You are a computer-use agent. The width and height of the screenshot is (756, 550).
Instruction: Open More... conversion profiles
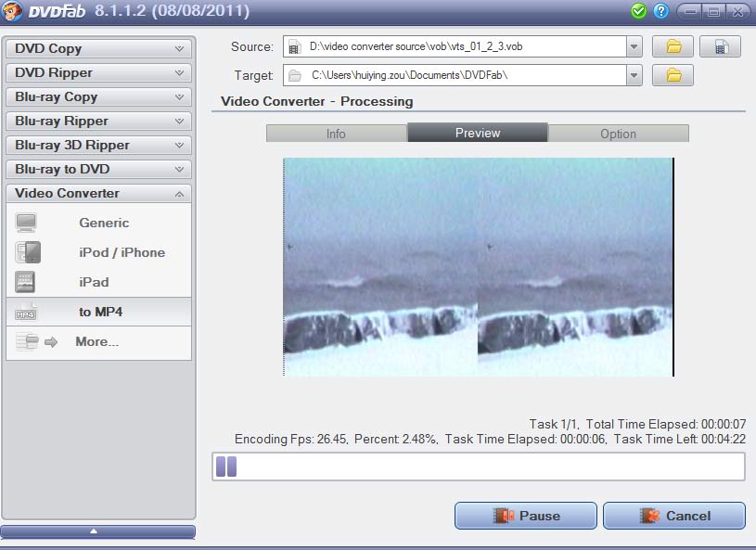(x=99, y=341)
